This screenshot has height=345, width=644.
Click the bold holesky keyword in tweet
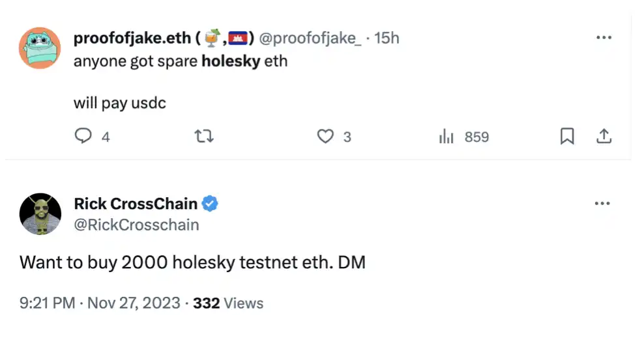pyautogui.click(x=231, y=62)
